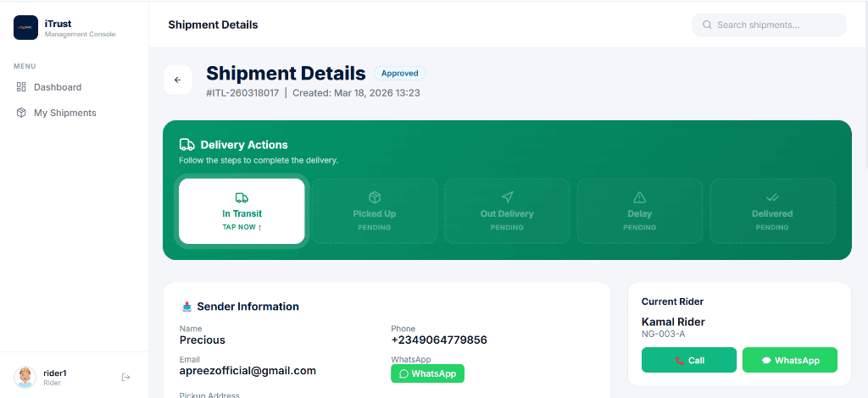Focus the Search shipments field
Image resolution: width=868 pixels, height=398 pixels.
coord(769,25)
